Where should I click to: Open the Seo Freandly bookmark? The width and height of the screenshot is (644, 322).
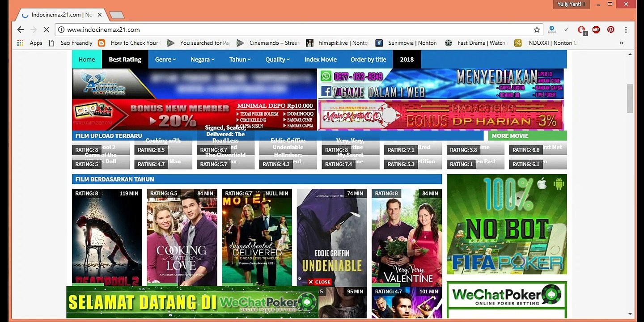tap(70, 43)
